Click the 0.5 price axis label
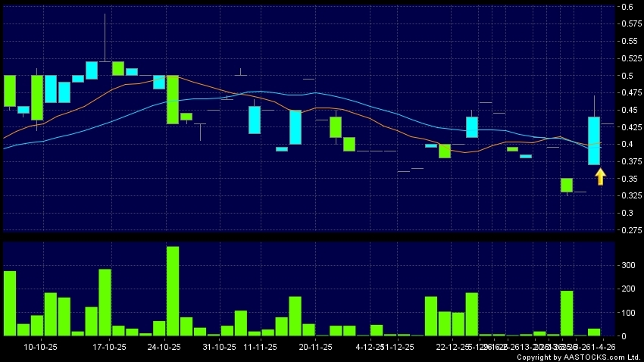This screenshot has height=362, width=644. click(x=628, y=76)
